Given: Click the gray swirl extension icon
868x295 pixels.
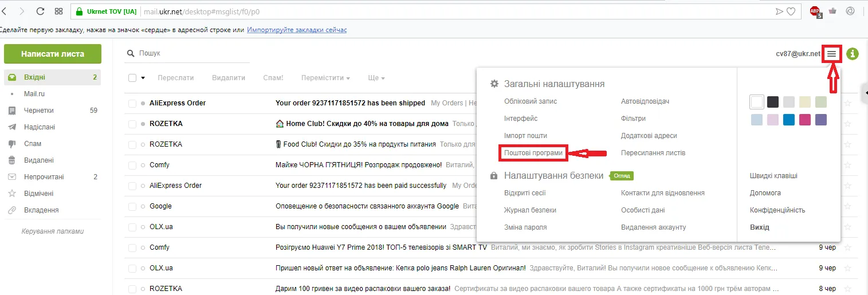Looking at the screenshot, I should (850, 11).
